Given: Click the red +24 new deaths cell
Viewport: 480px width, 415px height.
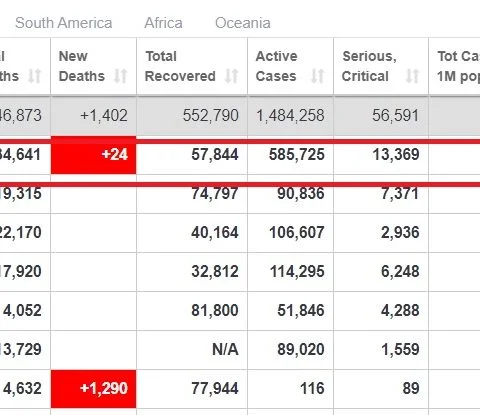Looking at the screenshot, I should (93, 155).
